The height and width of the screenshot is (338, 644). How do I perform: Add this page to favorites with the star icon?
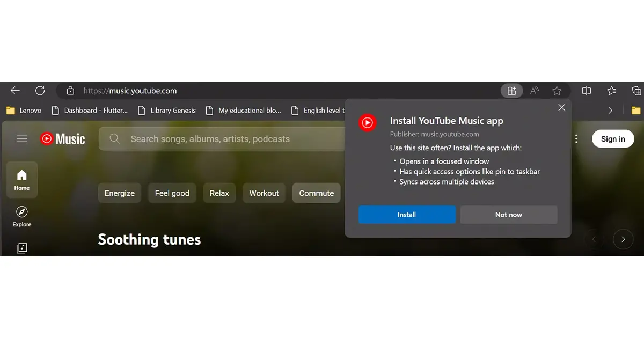557,91
